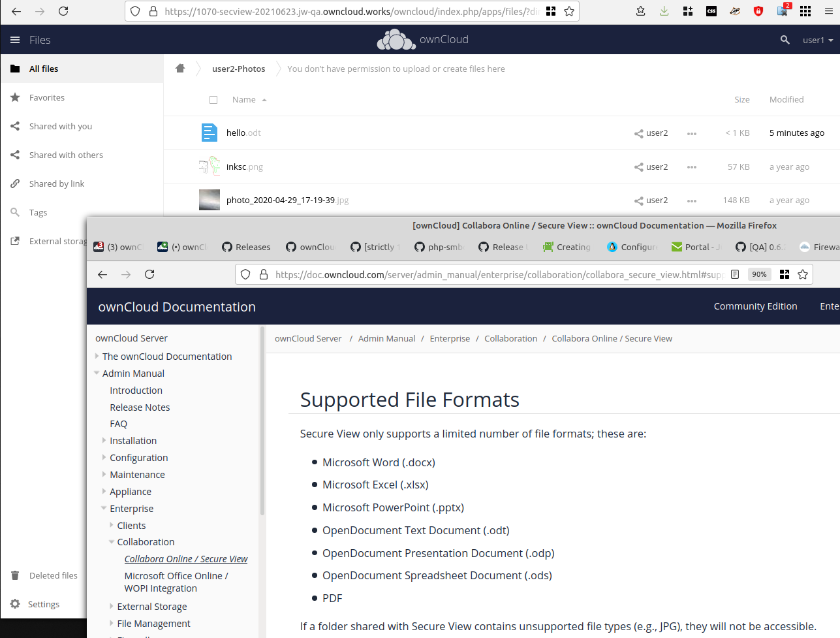Viewport: 840px width, 638px height.
Task: Open more actions for inksc.png
Action: click(x=692, y=167)
